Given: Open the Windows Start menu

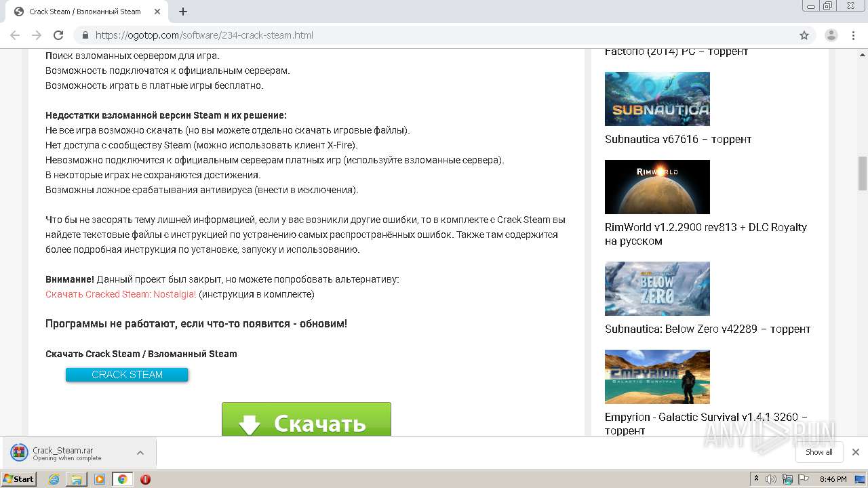Looking at the screenshot, I should [x=19, y=479].
